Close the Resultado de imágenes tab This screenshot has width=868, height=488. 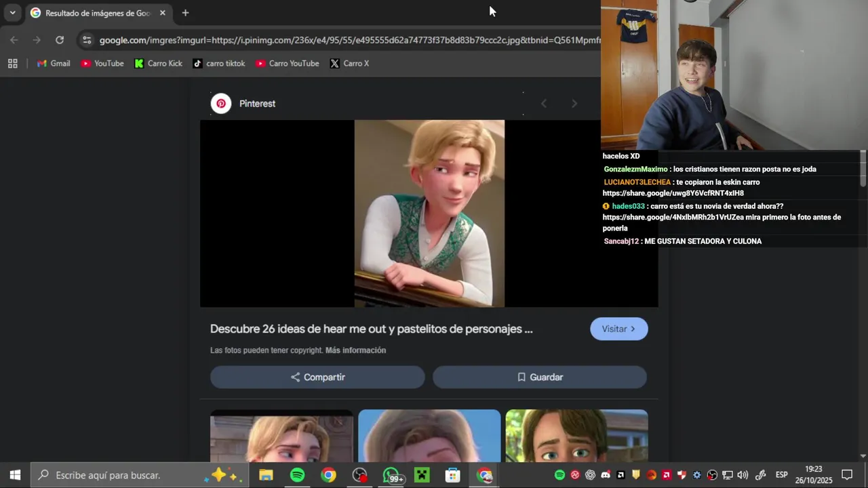(x=163, y=13)
